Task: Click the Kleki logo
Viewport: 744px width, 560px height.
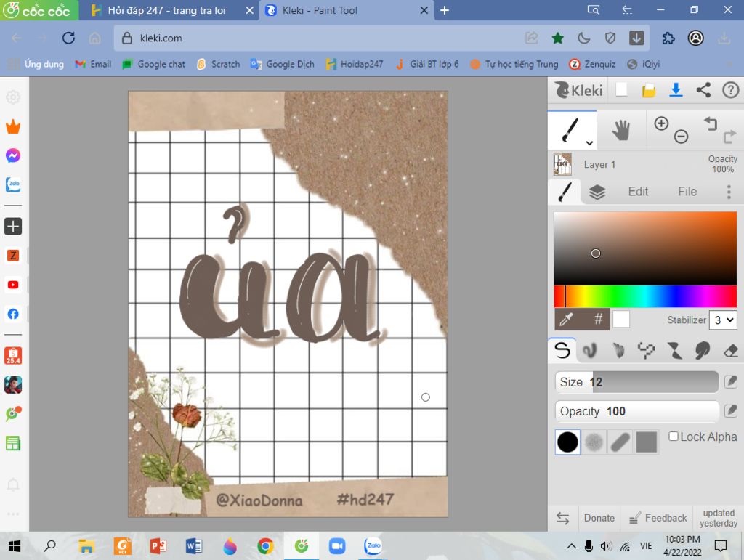Action: (x=578, y=89)
